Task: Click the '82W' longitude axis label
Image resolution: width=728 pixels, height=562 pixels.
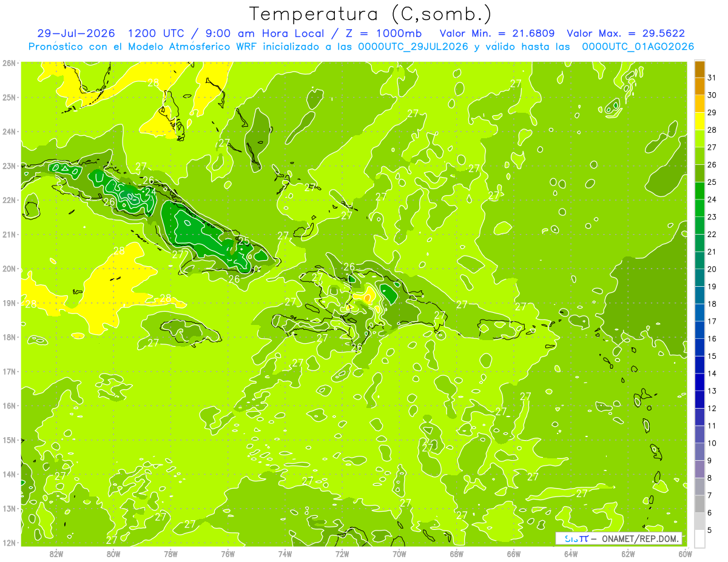Action: [56, 554]
